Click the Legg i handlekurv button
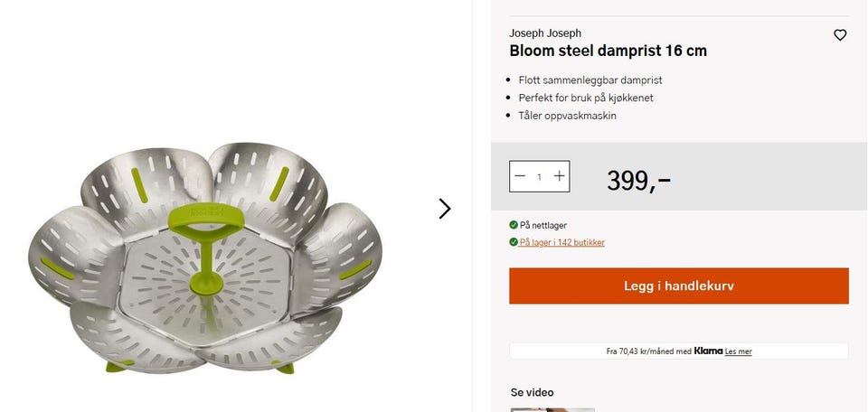This screenshot has width=868, height=412. pos(679,286)
